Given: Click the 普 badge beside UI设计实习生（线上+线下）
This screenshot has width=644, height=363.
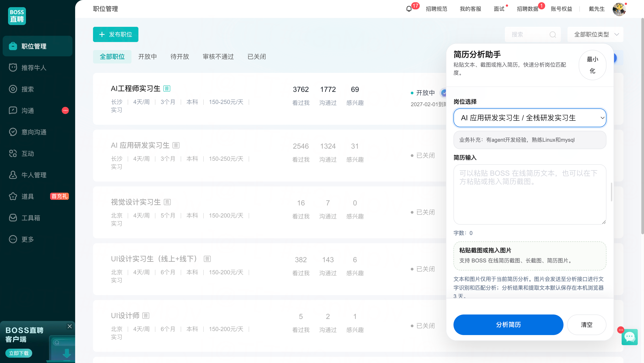Looking at the screenshot, I should click(207, 259).
